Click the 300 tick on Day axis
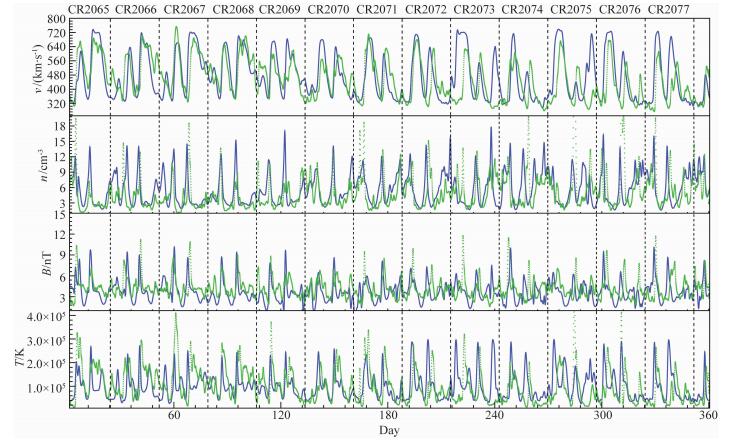The height and width of the screenshot is (442, 740). 602,415
